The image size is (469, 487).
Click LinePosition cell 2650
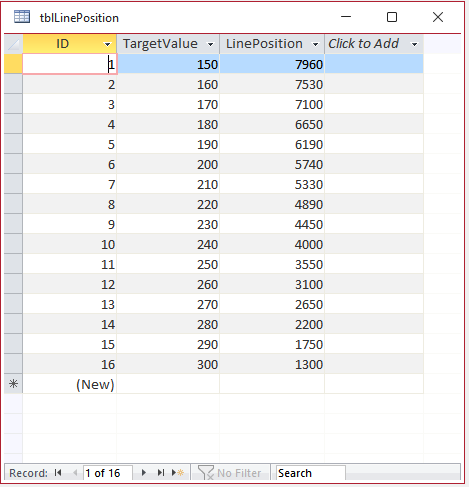coord(272,304)
